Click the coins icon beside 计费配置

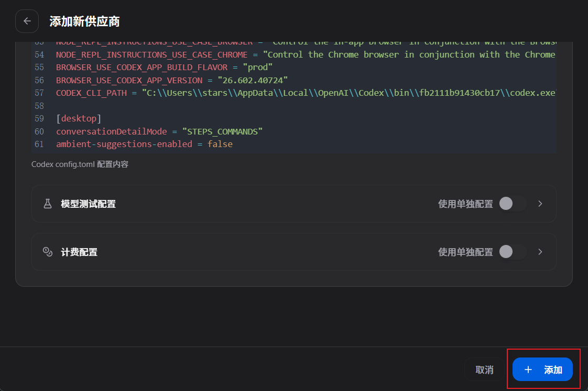(x=48, y=252)
